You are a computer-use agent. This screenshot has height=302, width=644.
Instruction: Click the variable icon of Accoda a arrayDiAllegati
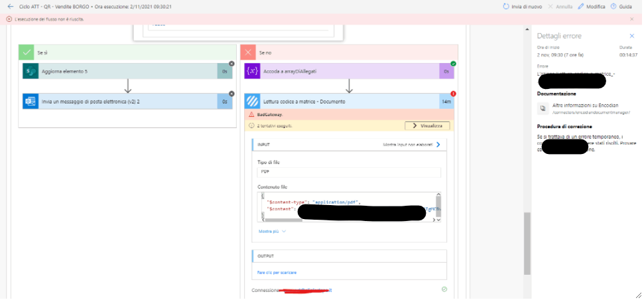(252, 71)
